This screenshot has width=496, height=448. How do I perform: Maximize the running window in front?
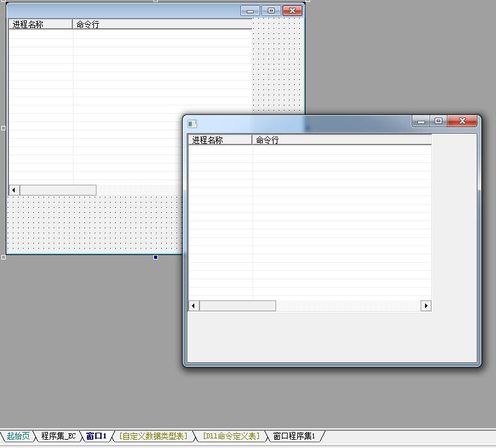[x=438, y=121]
